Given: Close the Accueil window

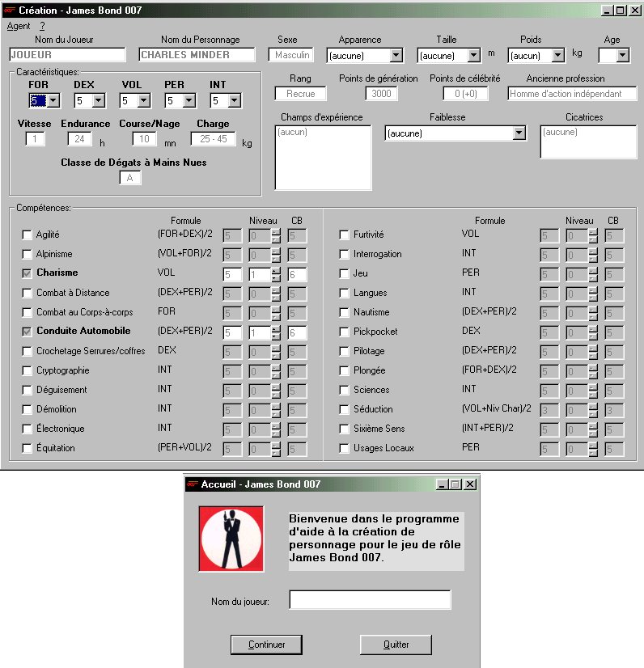Looking at the screenshot, I should [x=470, y=484].
